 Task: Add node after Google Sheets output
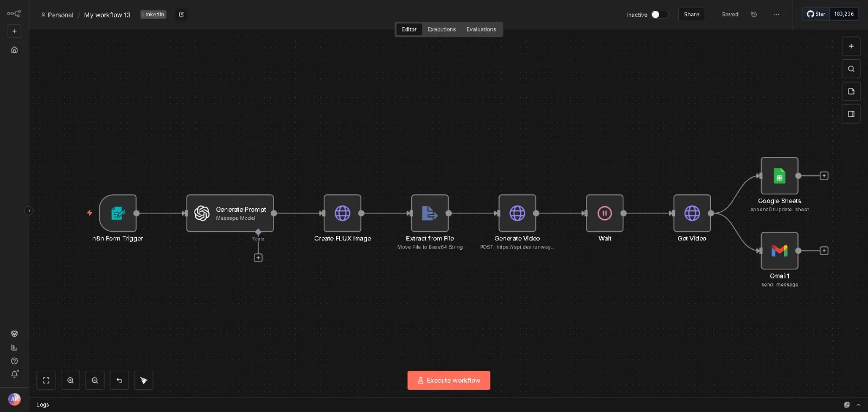coord(824,176)
